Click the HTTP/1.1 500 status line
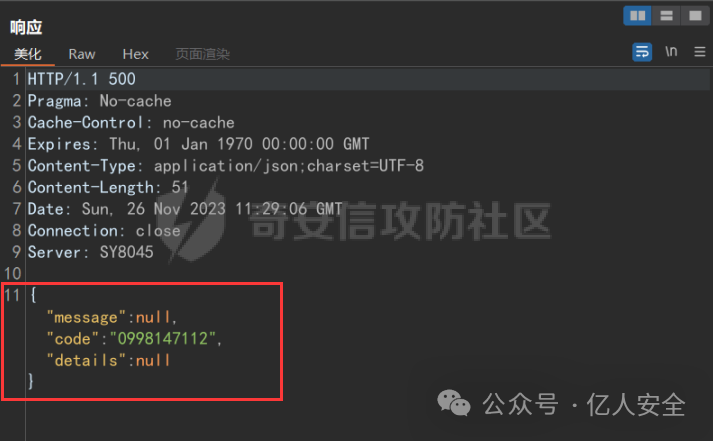 point(81,79)
